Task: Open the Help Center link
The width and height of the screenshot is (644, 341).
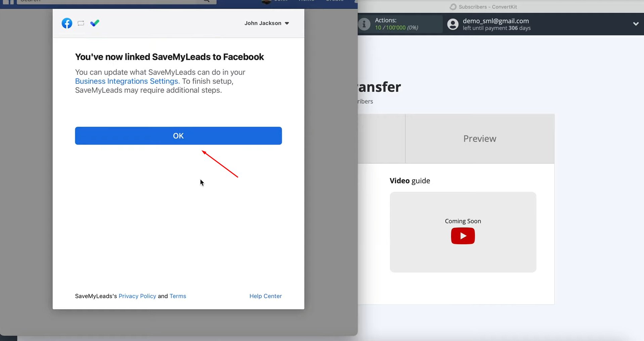Action: pos(265,296)
